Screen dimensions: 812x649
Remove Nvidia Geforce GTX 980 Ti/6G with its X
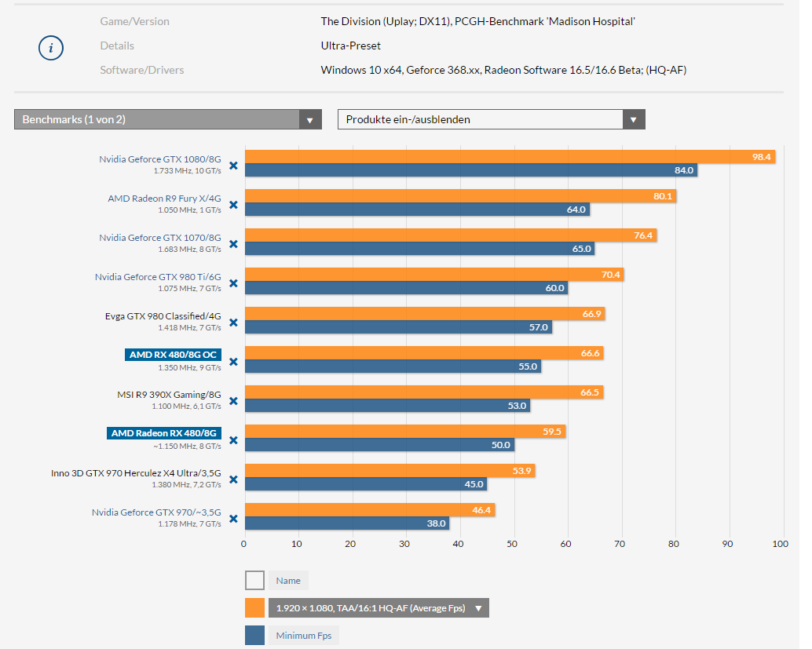click(233, 283)
